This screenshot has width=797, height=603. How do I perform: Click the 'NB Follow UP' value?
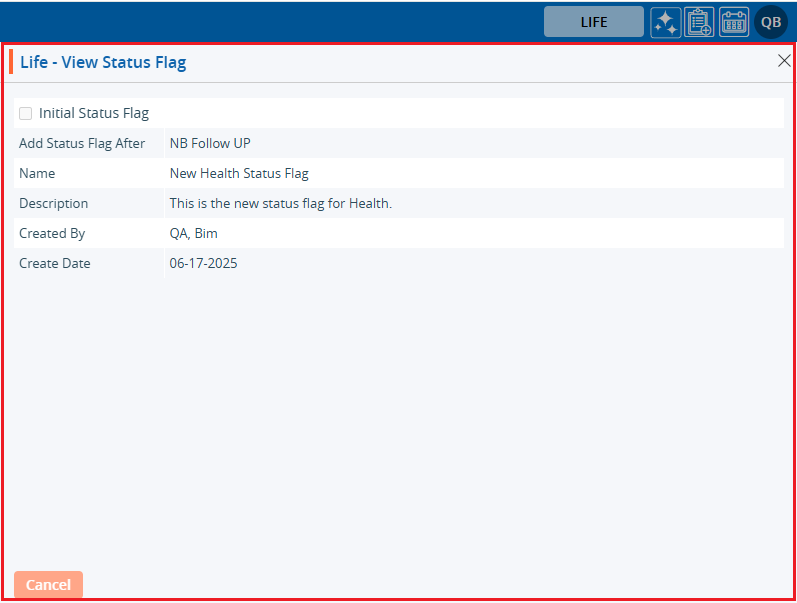coord(210,143)
